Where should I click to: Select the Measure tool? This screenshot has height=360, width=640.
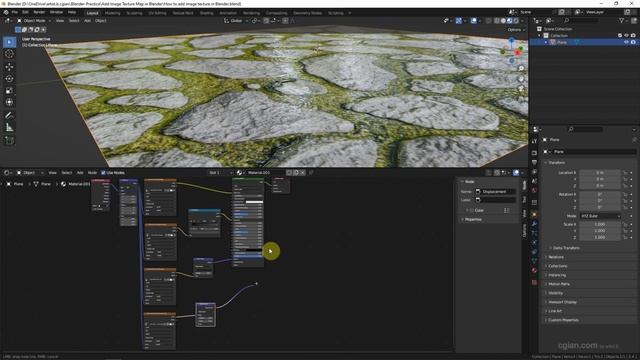(x=9, y=128)
